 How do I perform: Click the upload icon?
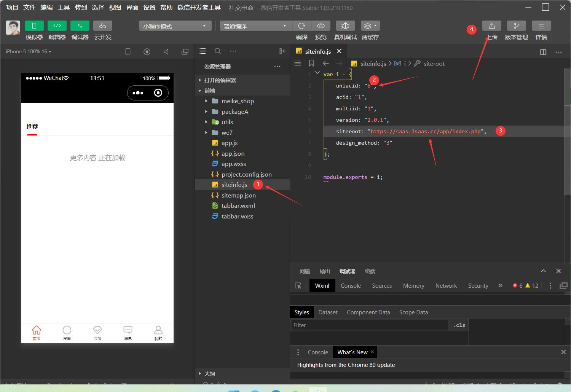click(x=492, y=26)
